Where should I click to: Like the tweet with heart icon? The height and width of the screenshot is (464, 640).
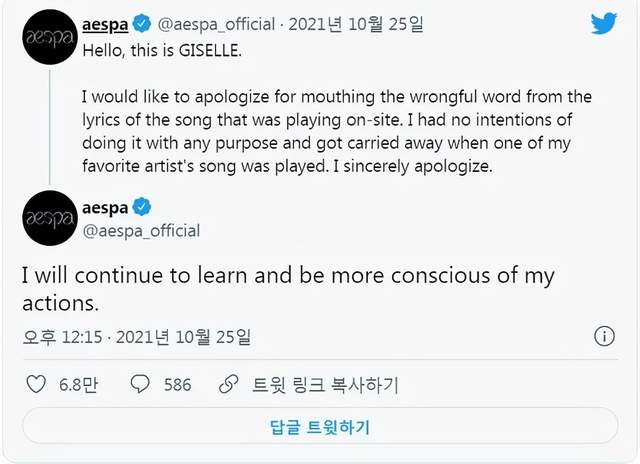[35, 384]
